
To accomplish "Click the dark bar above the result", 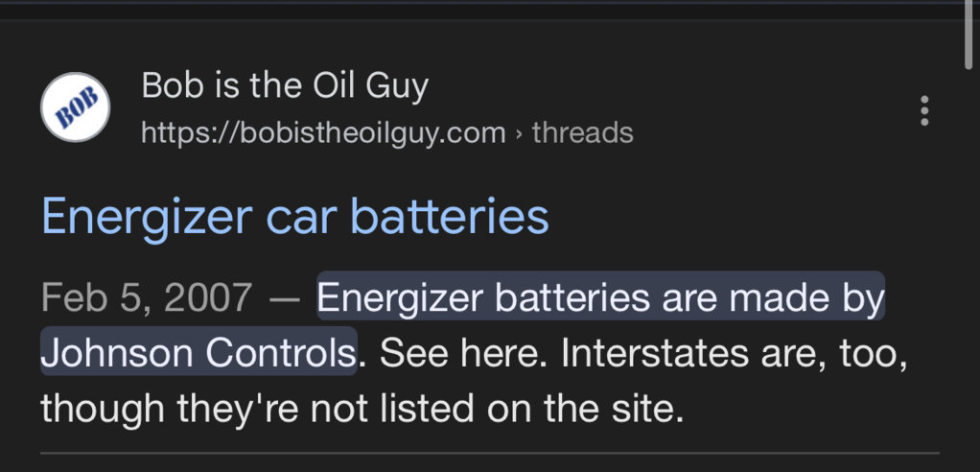I will click(x=481, y=12).
